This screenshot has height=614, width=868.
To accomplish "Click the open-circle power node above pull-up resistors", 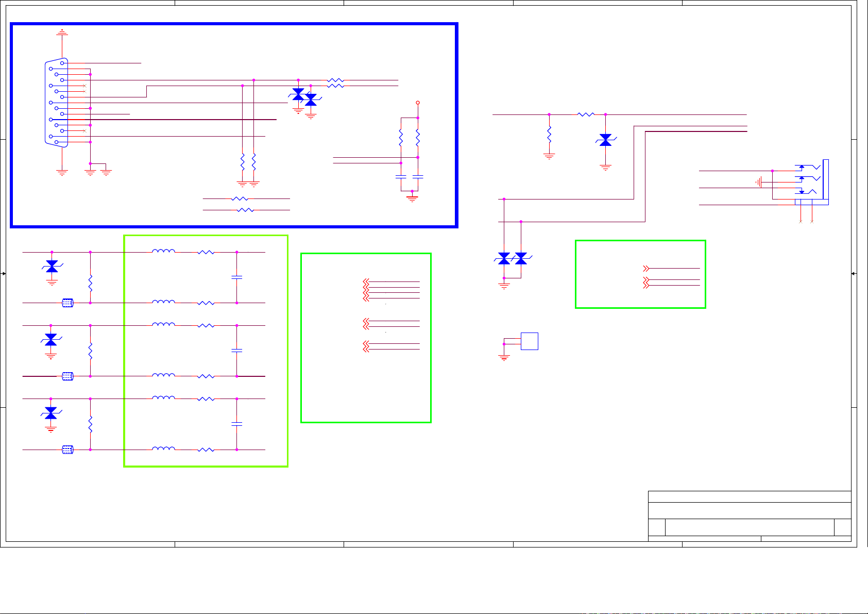I will coord(418,103).
